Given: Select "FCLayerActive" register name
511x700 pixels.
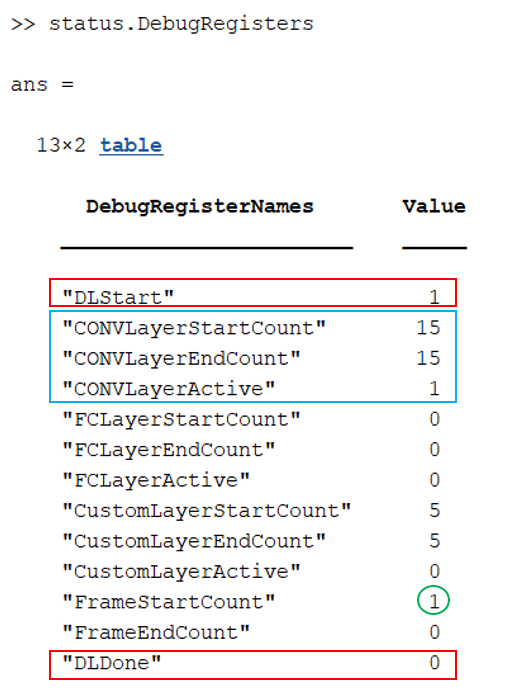Looking at the screenshot, I should [x=156, y=480].
